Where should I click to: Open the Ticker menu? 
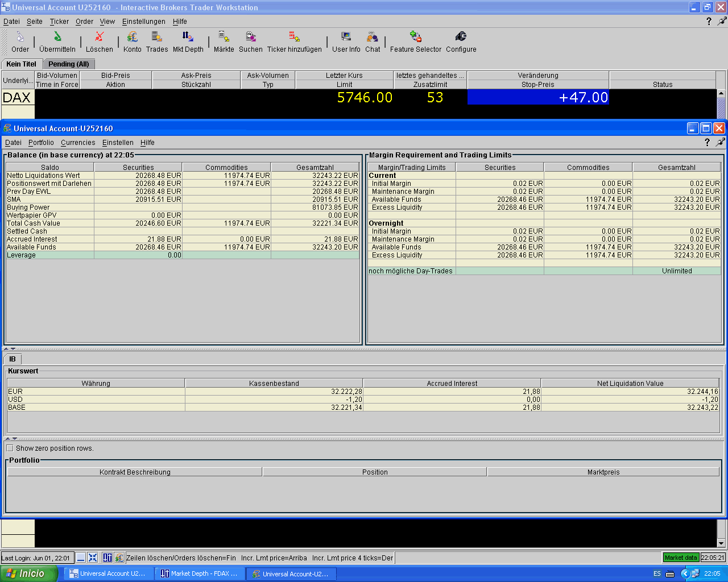click(59, 22)
